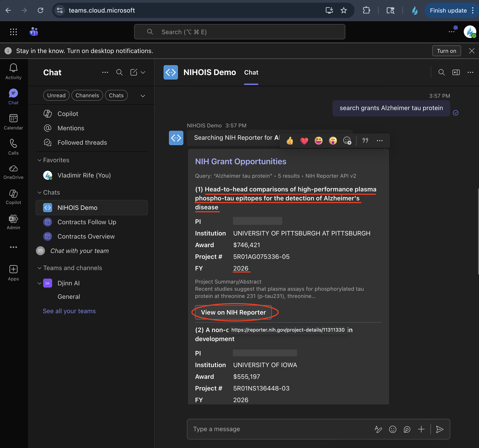
Task: Open Copilot app in left rail
Action: point(13,197)
